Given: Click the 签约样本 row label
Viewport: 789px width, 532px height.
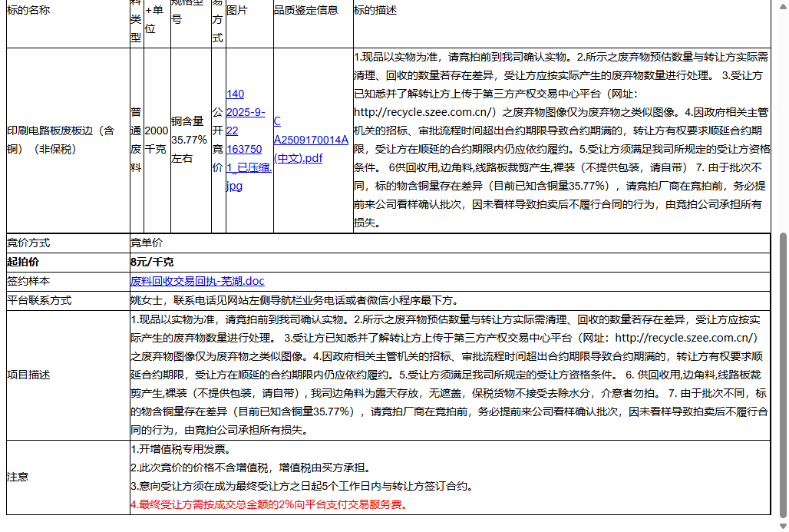Looking at the screenshot, I should click(28, 281).
